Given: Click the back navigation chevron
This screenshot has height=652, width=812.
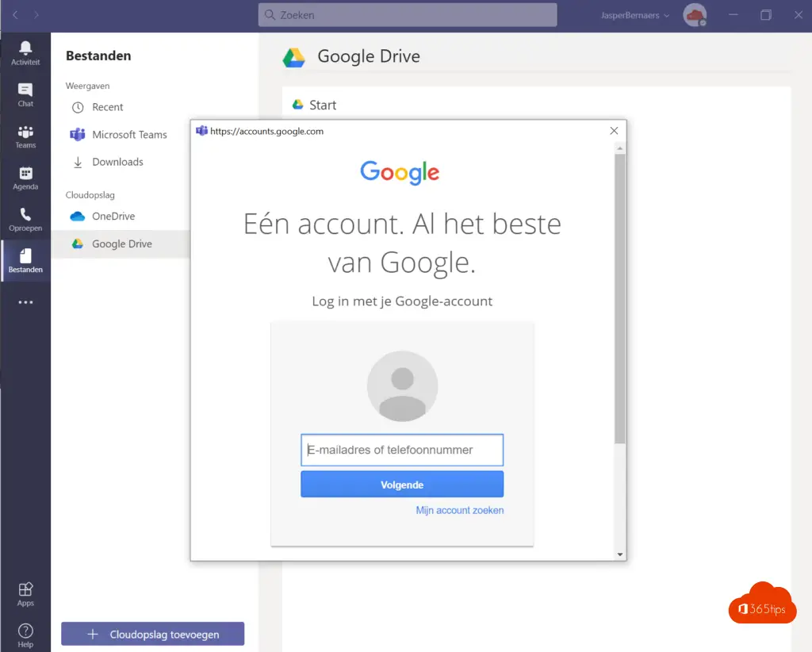Looking at the screenshot, I should [x=15, y=15].
